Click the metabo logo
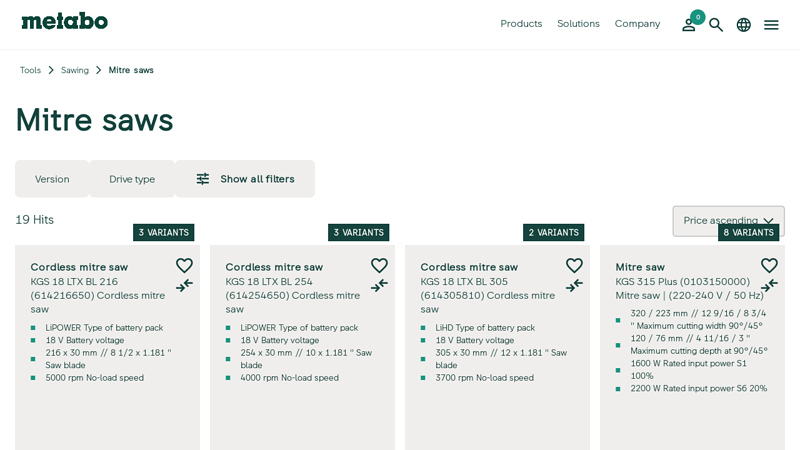800x450 pixels. coord(64,21)
